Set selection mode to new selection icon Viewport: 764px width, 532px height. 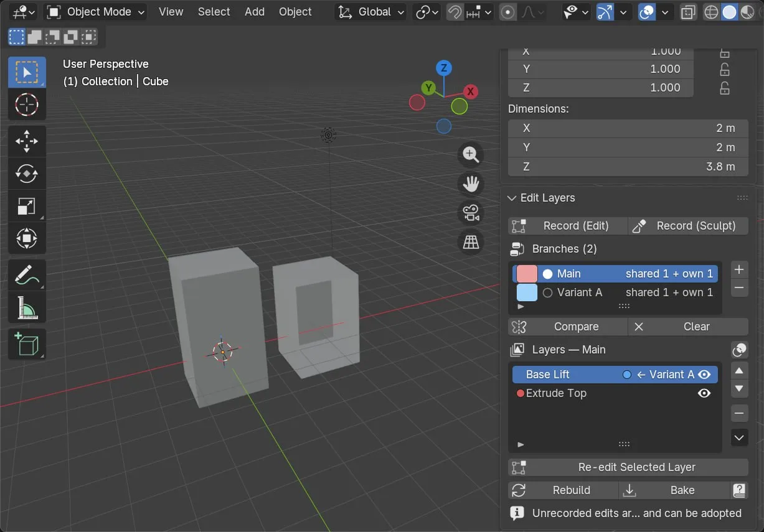pos(17,37)
